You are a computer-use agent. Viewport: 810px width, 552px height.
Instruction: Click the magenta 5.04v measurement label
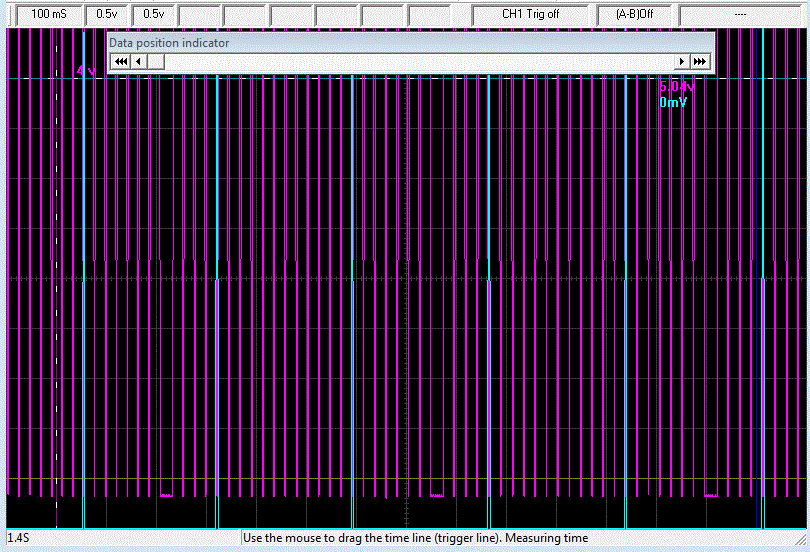tap(676, 88)
